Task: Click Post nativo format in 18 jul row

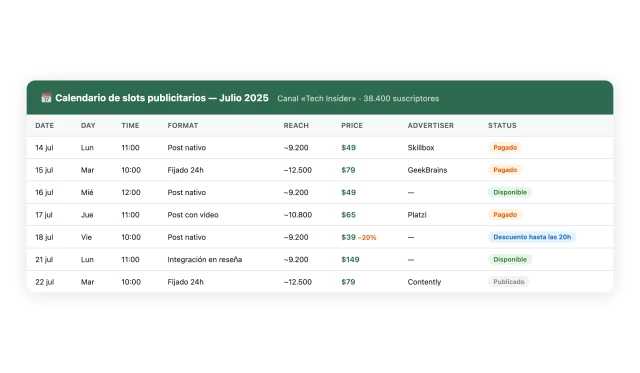Action: tap(187, 238)
